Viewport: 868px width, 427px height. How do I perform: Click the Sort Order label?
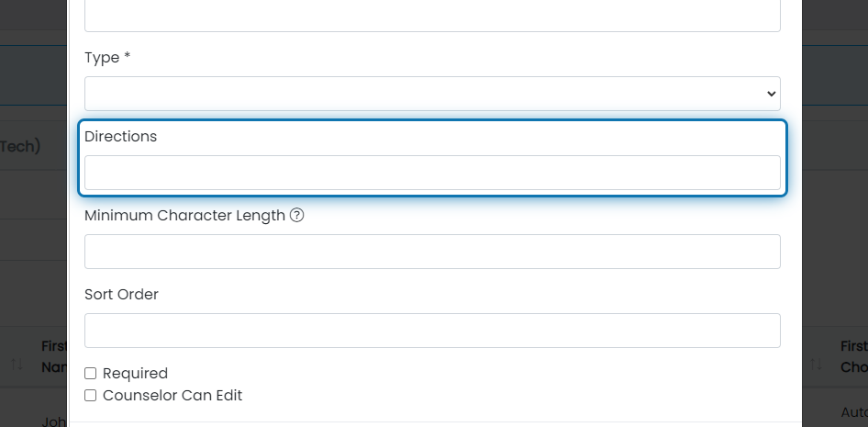point(121,294)
